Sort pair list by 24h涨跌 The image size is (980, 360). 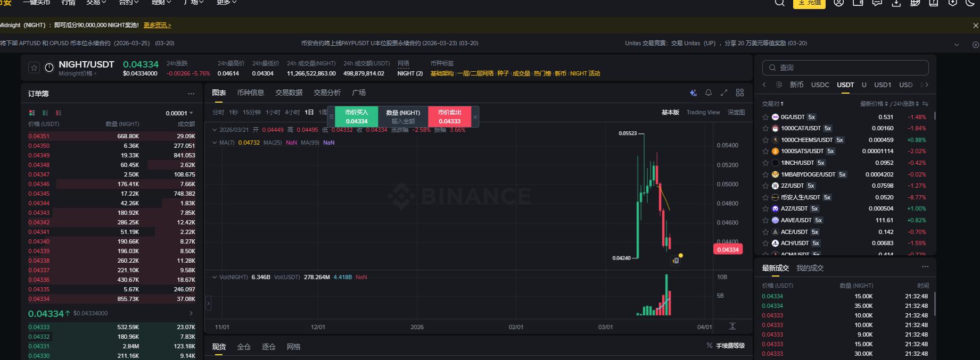point(906,104)
